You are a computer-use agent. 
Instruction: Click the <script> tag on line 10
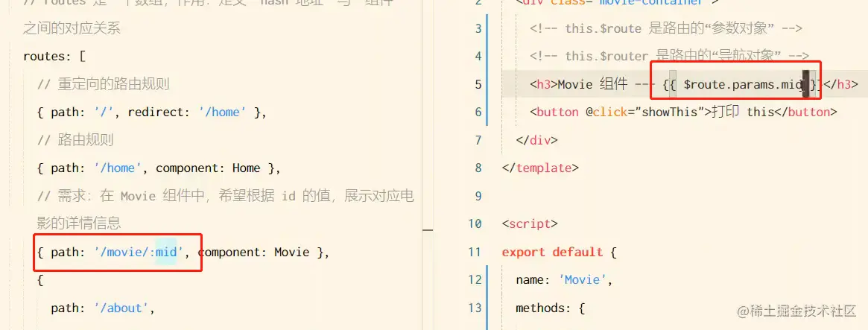(530, 223)
